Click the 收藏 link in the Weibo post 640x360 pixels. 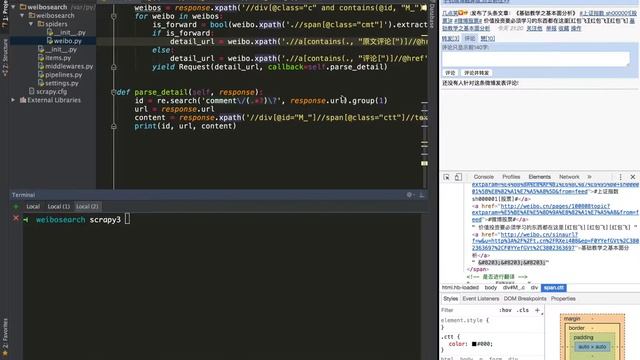(563, 29)
